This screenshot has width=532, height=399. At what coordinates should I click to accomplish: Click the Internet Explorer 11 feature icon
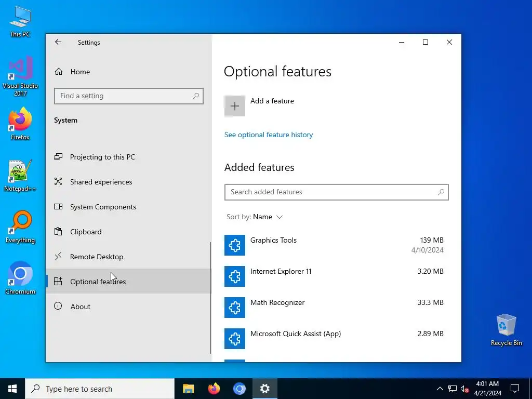tap(235, 276)
